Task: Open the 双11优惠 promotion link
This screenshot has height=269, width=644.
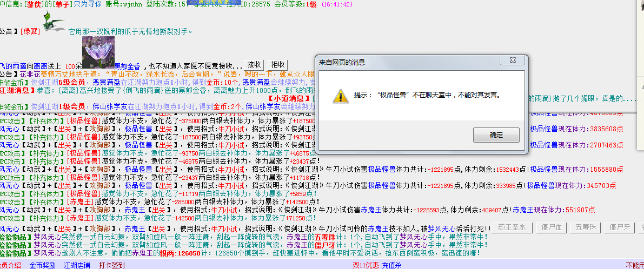Action: [366, 265]
